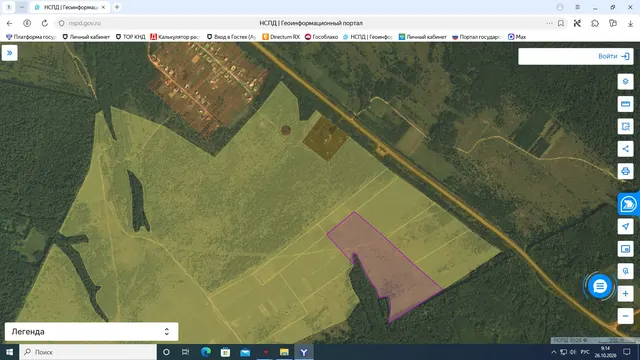Toggle the overview mini-map icon
640x360 pixels.
pyautogui.click(x=625, y=249)
